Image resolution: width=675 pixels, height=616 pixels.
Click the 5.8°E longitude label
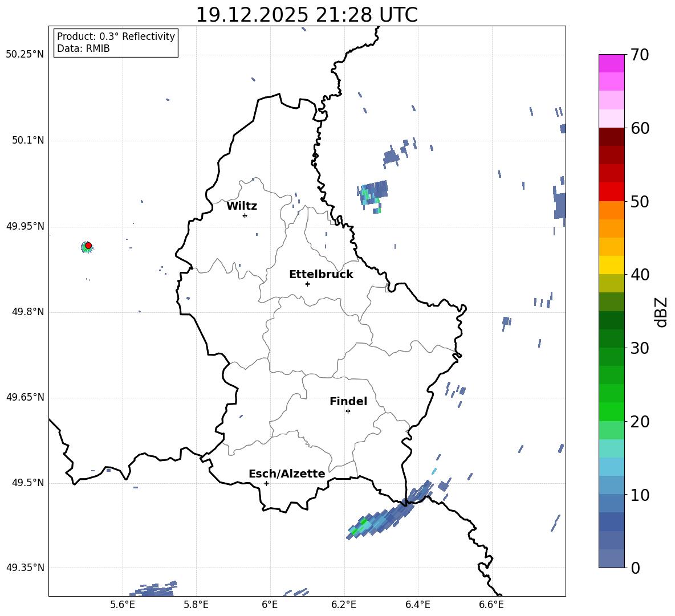click(196, 605)
